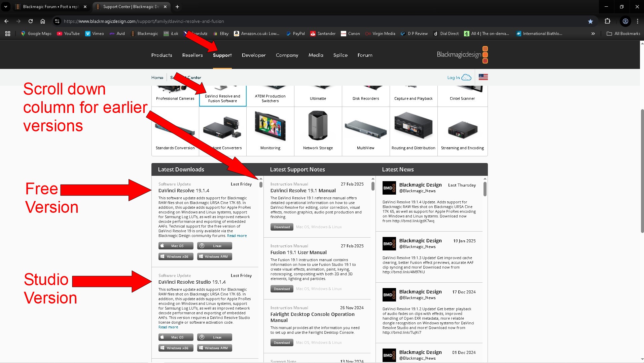Open PayPal bookmark
Screen dimensions: 644x363
coord(295,34)
